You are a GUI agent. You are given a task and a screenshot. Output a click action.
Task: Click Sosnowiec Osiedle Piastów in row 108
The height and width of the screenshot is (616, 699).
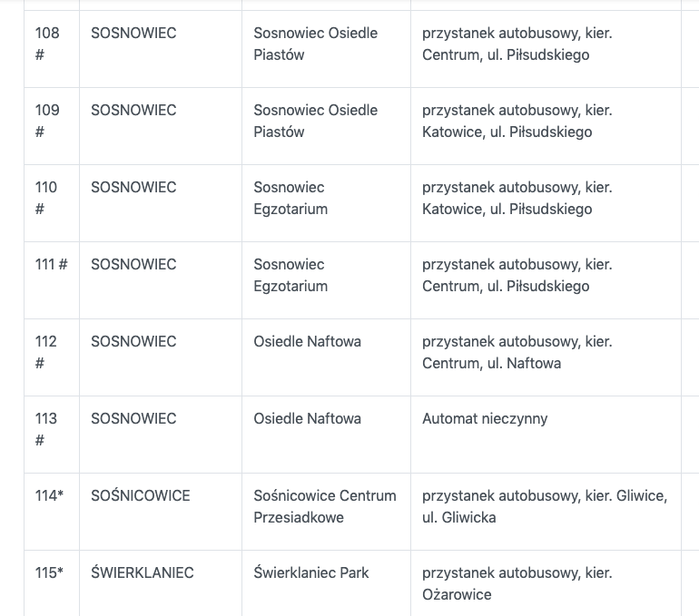315,44
